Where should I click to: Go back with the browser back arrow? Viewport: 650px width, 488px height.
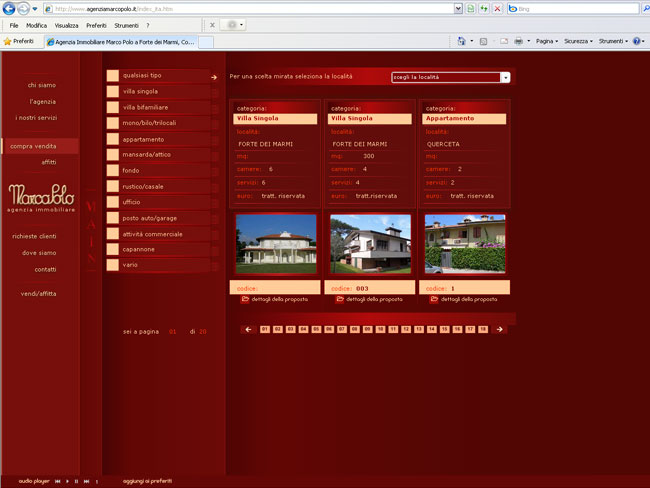pos(9,8)
